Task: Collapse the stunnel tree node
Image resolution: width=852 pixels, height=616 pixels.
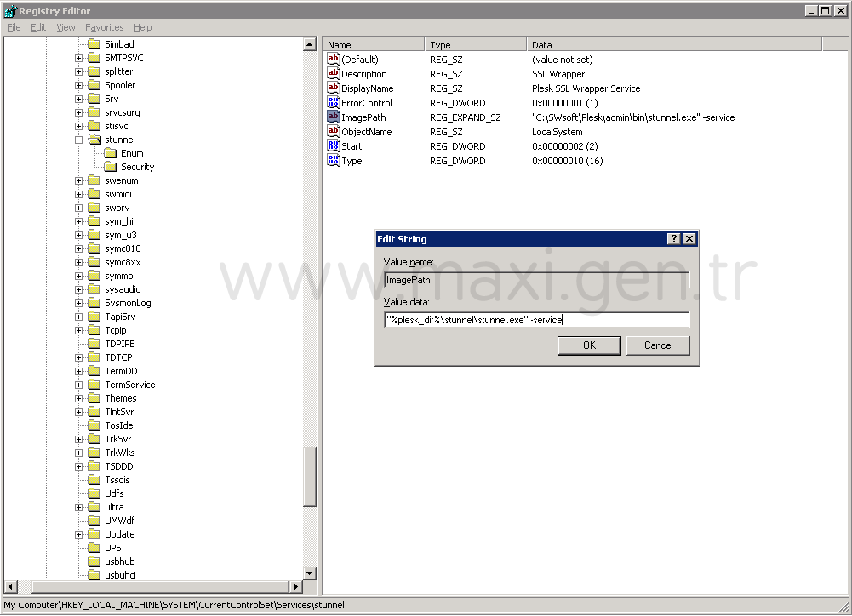Action: click(79, 140)
